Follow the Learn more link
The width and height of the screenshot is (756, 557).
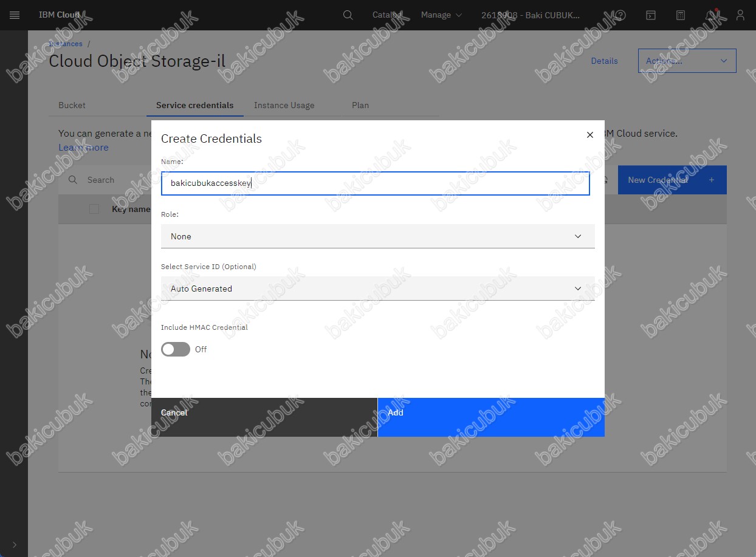[83, 148]
